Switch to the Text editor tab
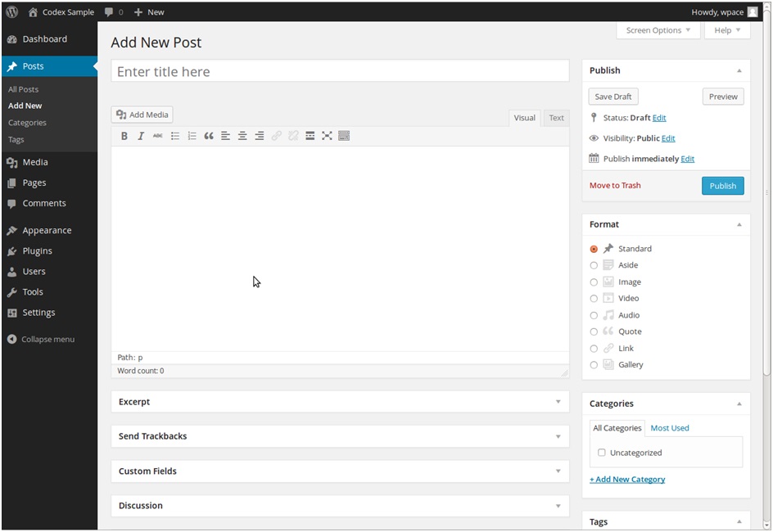 tap(556, 118)
